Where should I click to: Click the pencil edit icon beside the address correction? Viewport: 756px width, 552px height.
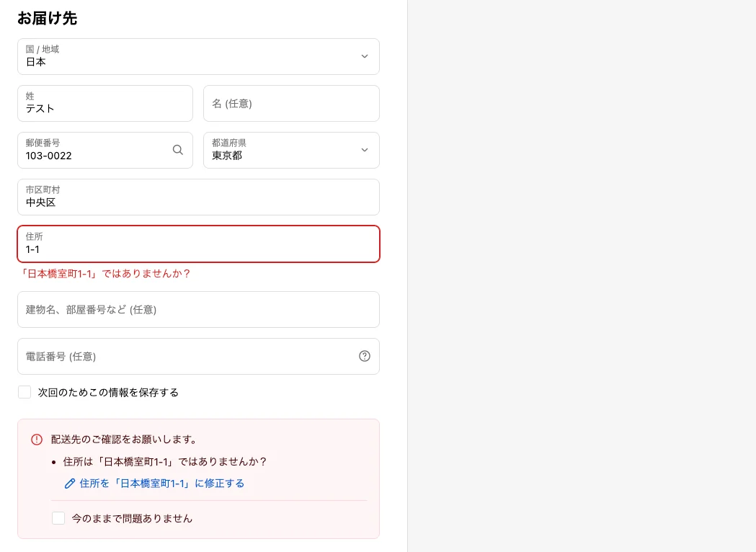pos(70,484)
